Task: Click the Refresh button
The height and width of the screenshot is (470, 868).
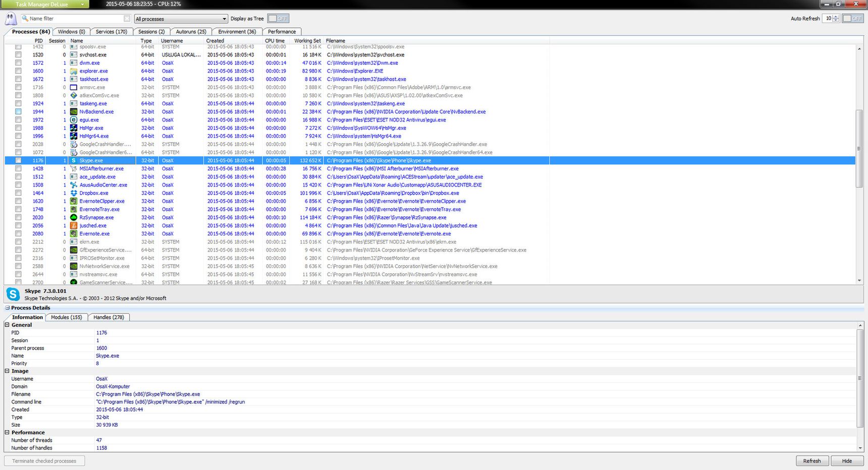Action: (x=812, y=461)
